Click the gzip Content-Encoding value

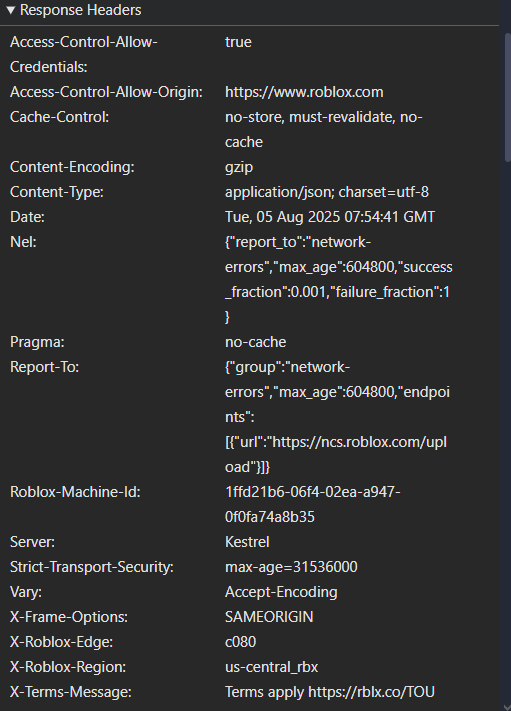click(x=239, y=167)
